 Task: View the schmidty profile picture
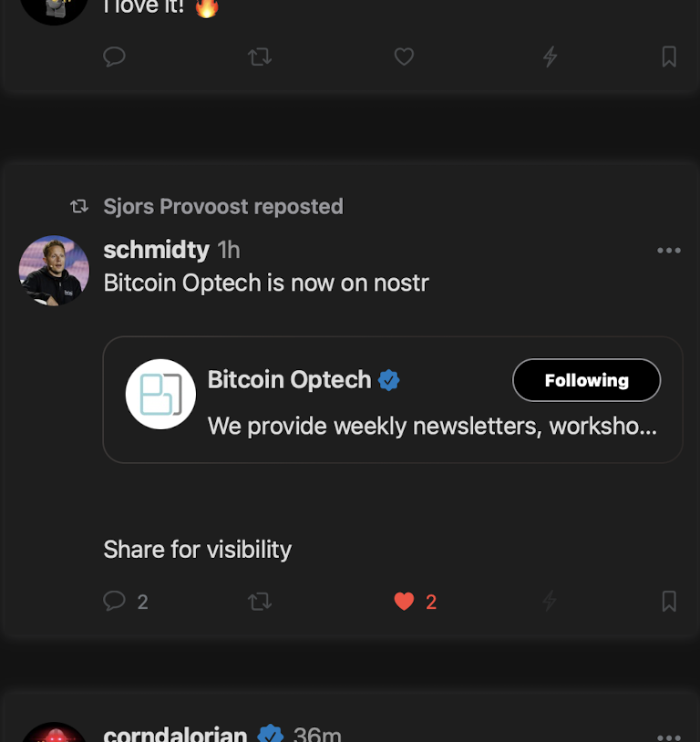(54, 270)
